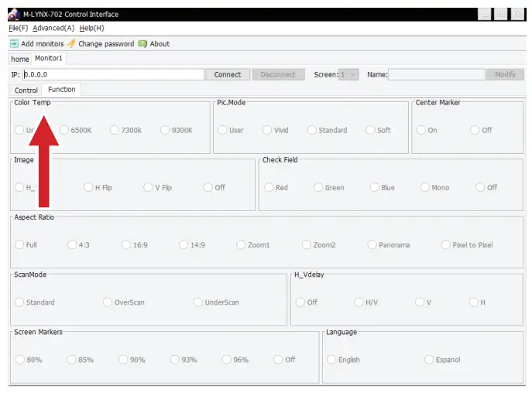Viewport: 532px width, 396px height.
Task: Select Vivid picture mode
Action: coord(276,130)
